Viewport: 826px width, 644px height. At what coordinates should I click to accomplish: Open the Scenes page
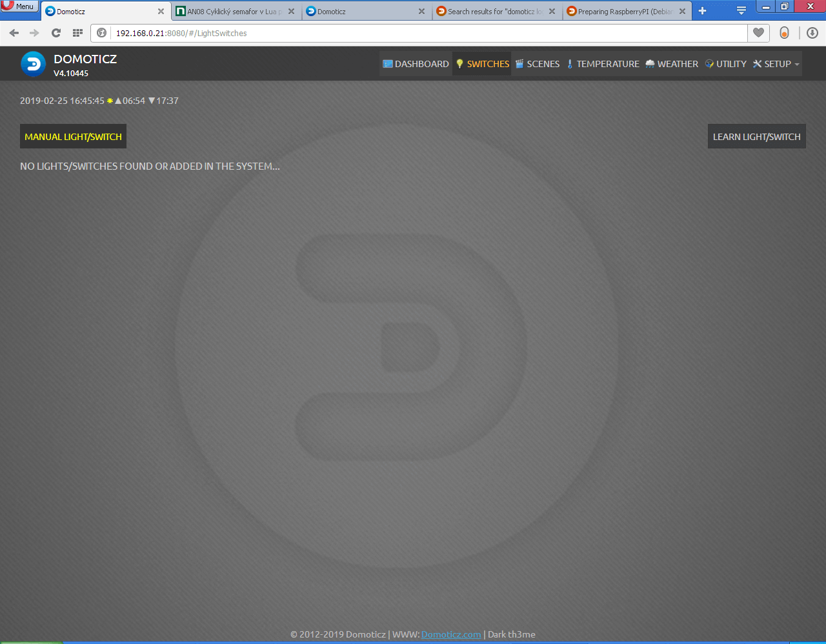537,64
